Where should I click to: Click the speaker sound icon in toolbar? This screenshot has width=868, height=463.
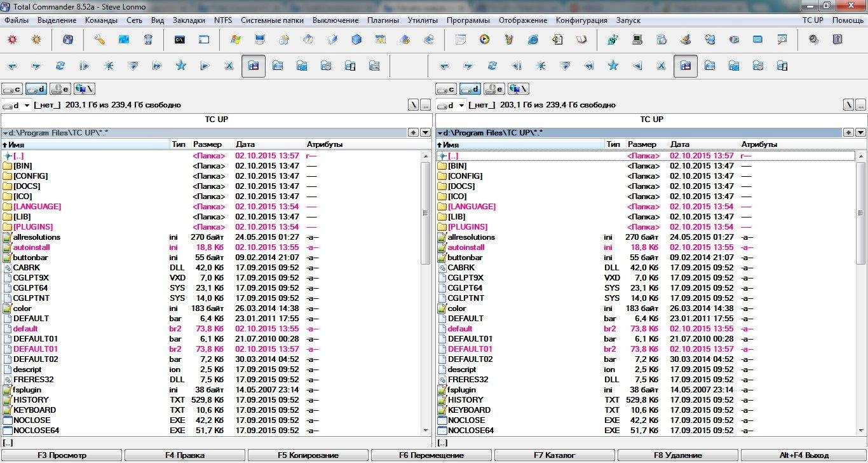(814, 39)
